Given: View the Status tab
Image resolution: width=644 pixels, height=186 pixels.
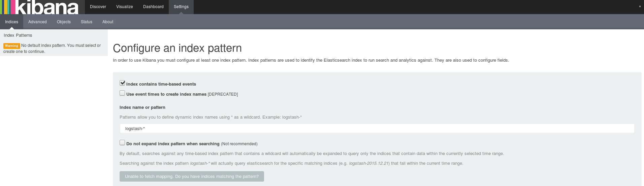Looking at the screenshot, I should pyautogui.click(x=87, y=22).
